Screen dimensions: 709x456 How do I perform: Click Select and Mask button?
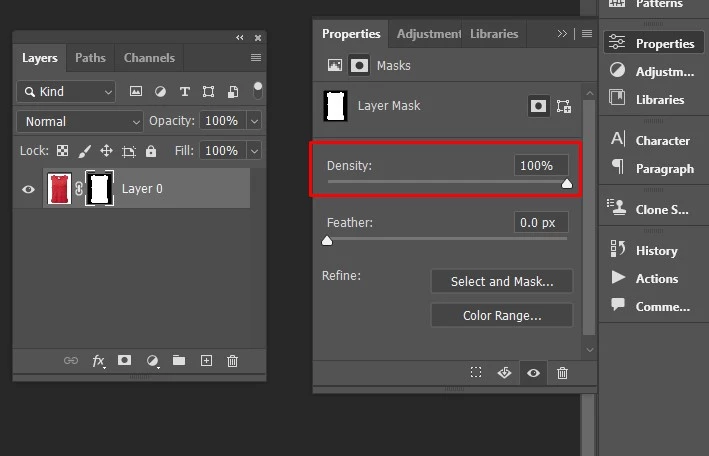tap(502, 281)
